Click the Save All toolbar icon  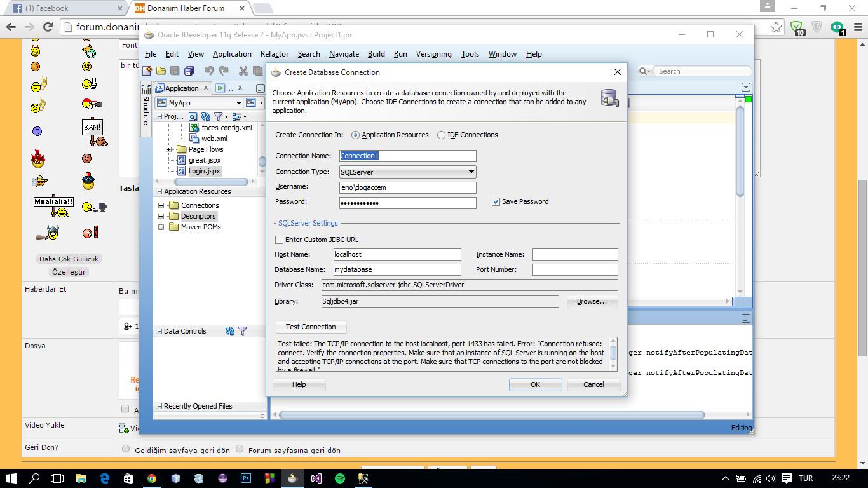[189, 71]
